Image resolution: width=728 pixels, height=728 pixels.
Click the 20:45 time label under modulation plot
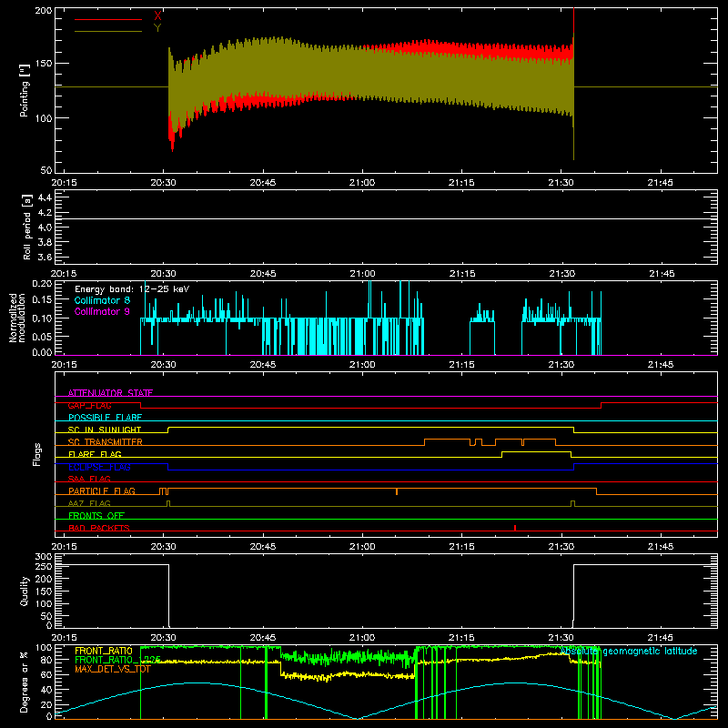tap(263, 365)
